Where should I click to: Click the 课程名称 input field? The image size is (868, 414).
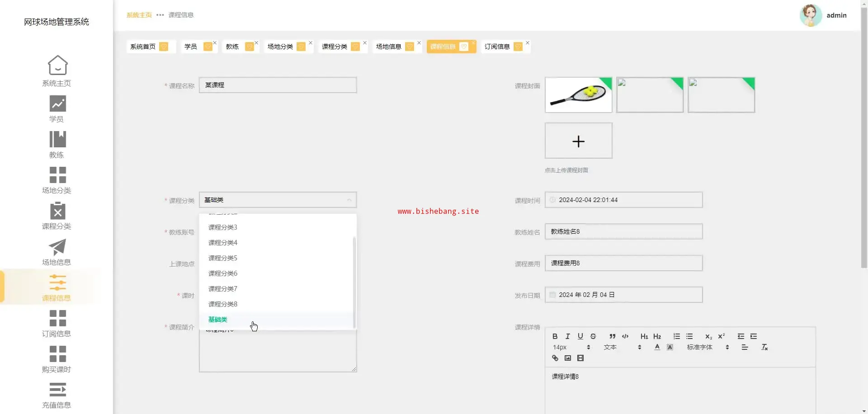(278, 85)
